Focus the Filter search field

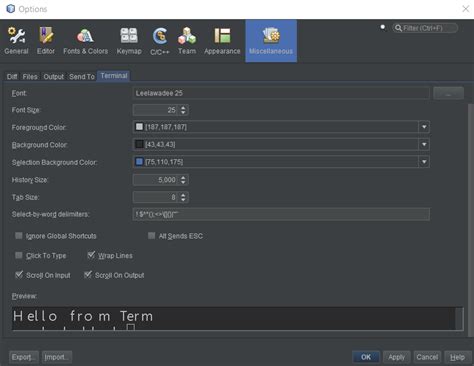(x=425, y=28)
